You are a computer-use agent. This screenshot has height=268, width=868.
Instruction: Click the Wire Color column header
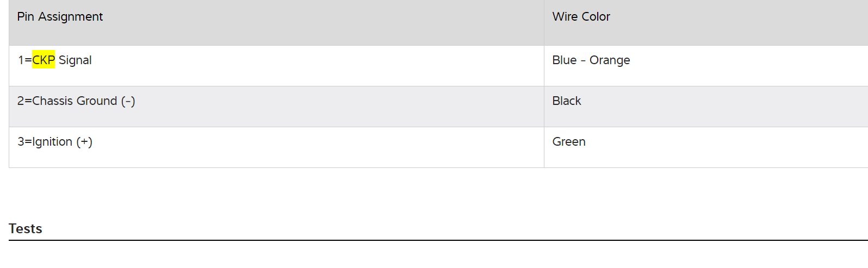point(581,17)
